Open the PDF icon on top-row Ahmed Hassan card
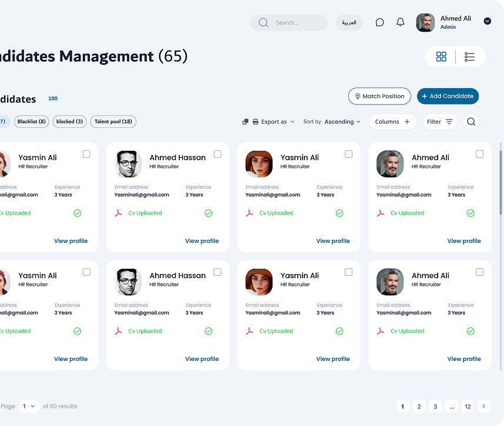The image size is (504, 426). tap(118, 213)
